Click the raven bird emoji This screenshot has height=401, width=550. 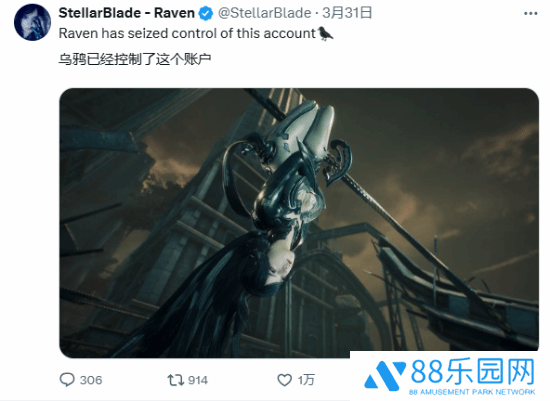point(325,34)
